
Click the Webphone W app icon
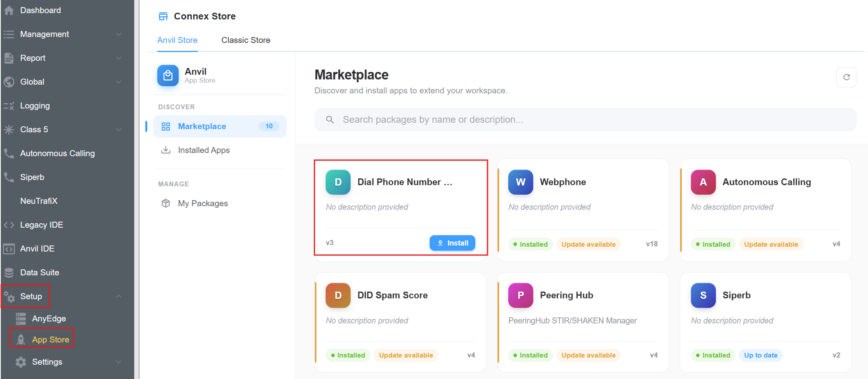(x=521, y=182)
